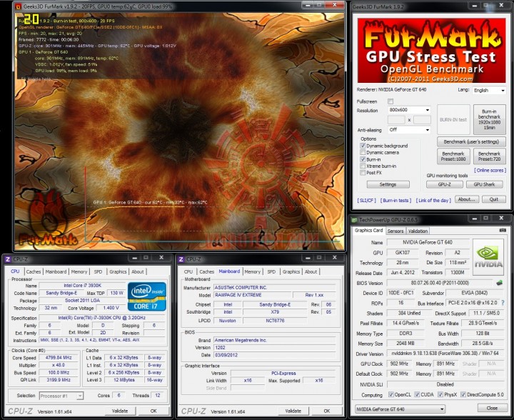The height and width of the screenshot is (420, 514).
Task: Open the Resolution 800x600 dropdown
Action: tap(409, 110)
